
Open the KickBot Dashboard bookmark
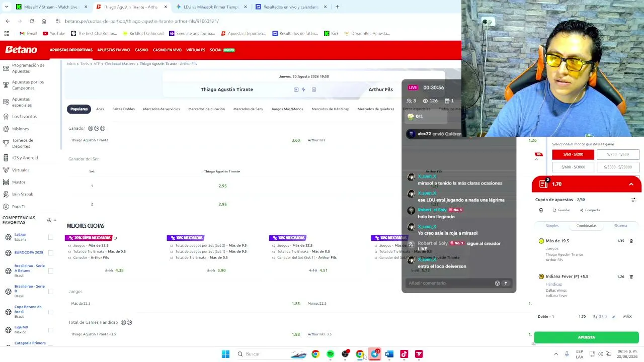(144, 33)
